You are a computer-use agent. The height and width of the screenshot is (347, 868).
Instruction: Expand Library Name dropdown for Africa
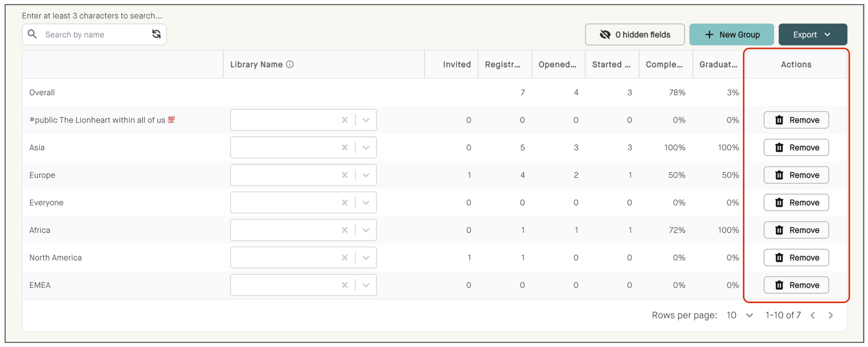click(x=366, y=230)
